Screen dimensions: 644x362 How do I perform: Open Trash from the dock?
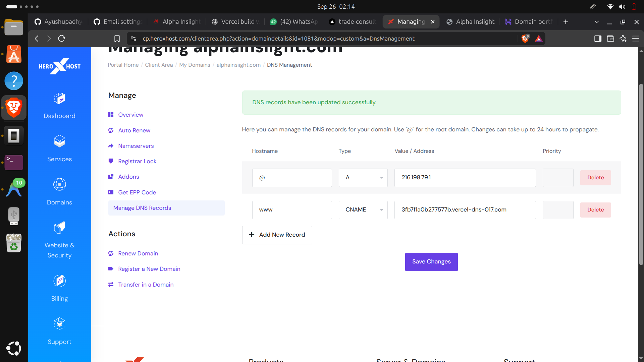click(14, 243)
